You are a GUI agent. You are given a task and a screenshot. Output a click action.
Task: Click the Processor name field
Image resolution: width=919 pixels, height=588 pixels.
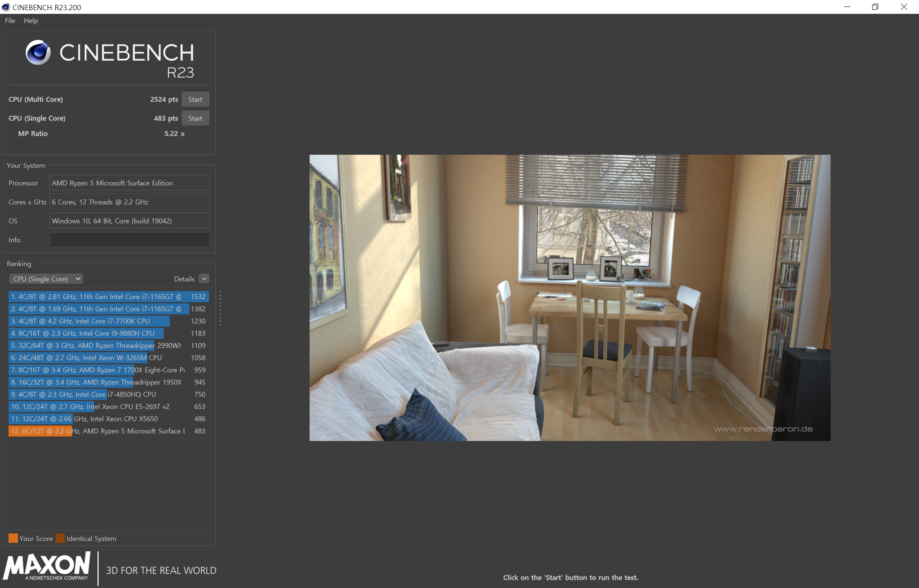tap(129, 183)
